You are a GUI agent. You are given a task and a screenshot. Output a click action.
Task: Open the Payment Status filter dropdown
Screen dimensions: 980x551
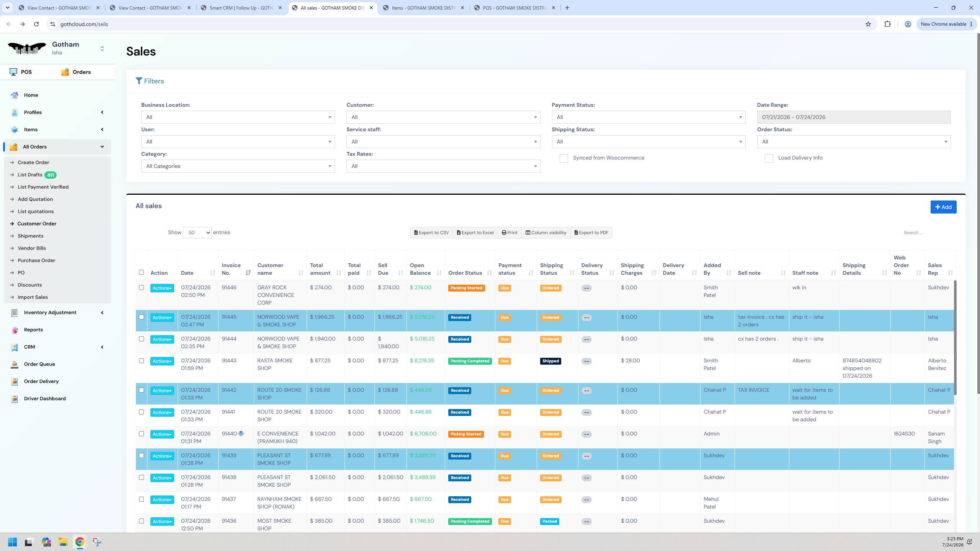point(648,117)
